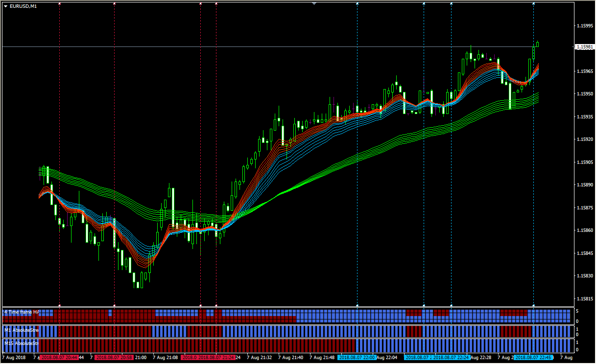The width and height of the screenshot is (596, 364).
Task: Click the gray chart shift triangle at top
Action: point(314,3)
